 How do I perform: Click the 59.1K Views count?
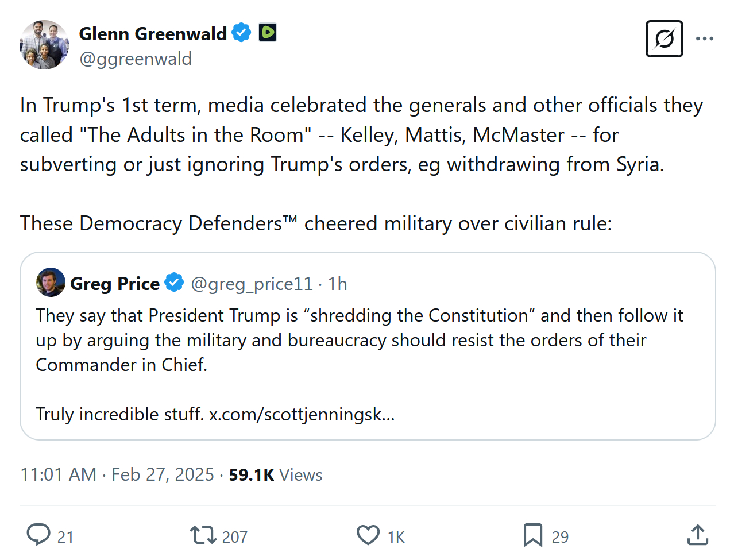(275, 475)
